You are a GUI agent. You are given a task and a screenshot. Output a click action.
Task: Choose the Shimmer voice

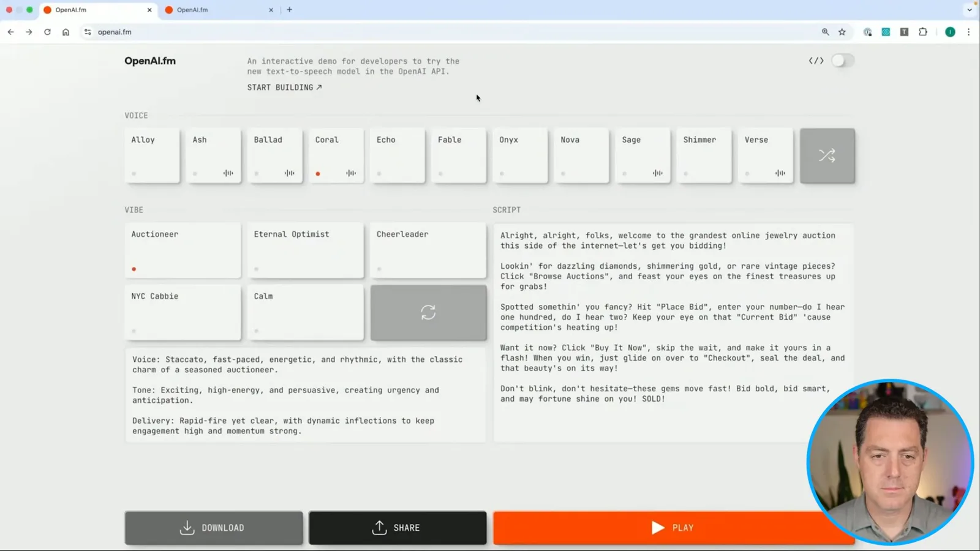click(x=704, y=156)
